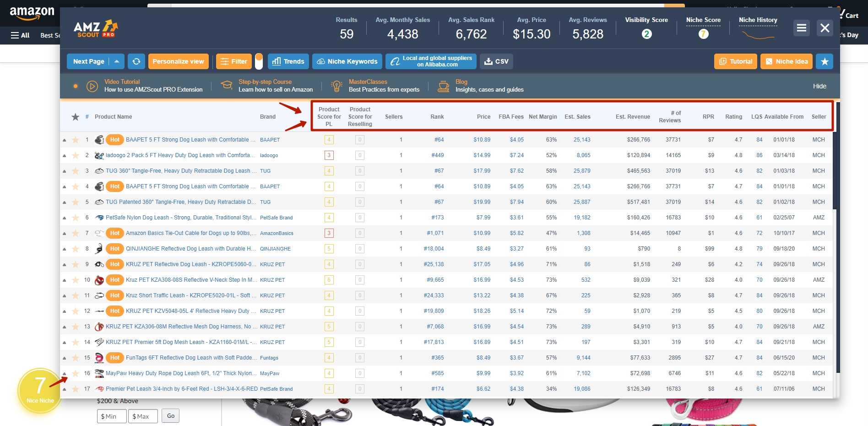Expand row 6 PetSafe Nylon Dog Leash
868x426 pixels.
[x=64, y=218]
